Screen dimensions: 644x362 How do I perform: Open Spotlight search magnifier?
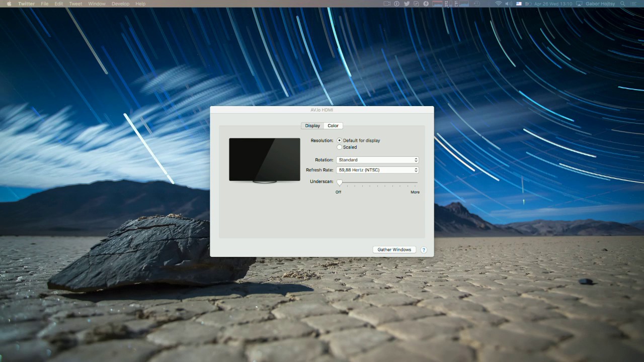(x=622, y=4)
